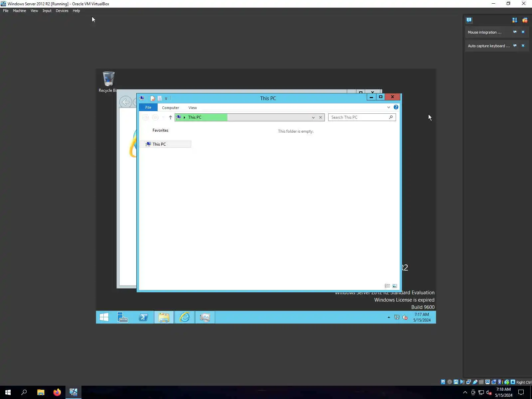
Task: Expand breadcrumb arrow before This PC
Action: (x=185, y=117)
